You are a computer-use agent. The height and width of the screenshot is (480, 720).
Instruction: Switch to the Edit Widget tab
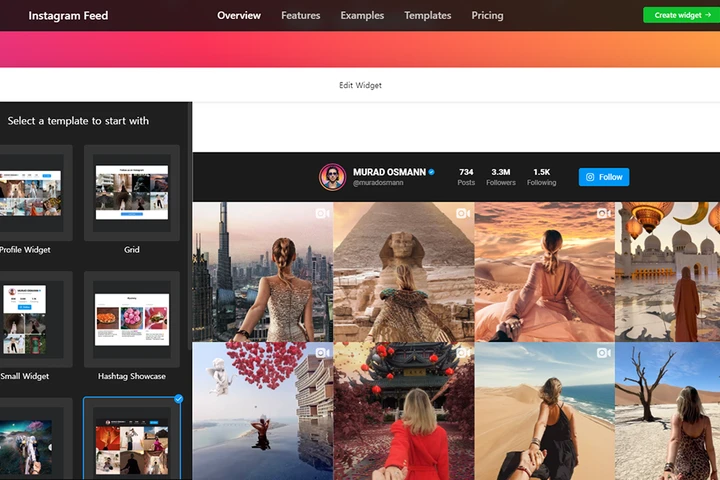click(360, 85)
